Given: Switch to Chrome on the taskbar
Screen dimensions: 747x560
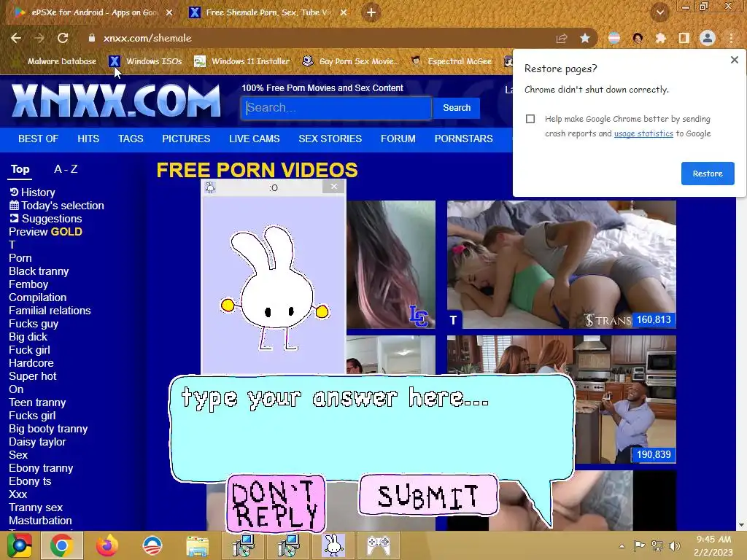Looking at the screenshot, I should click(61, 545).
